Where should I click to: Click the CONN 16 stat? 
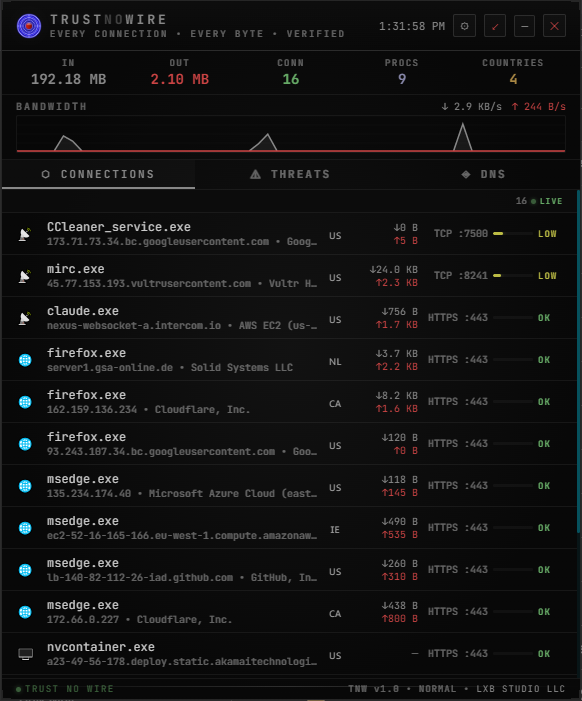[291, 72]
